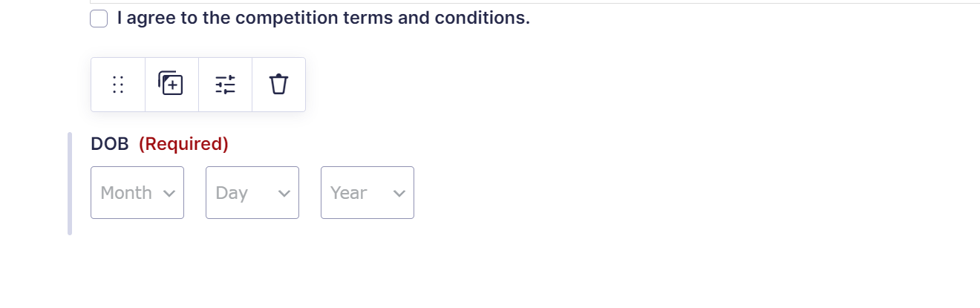Select the DOB field label
The height and width of the screenshot is (308, 980).
(x=110, y=144)
